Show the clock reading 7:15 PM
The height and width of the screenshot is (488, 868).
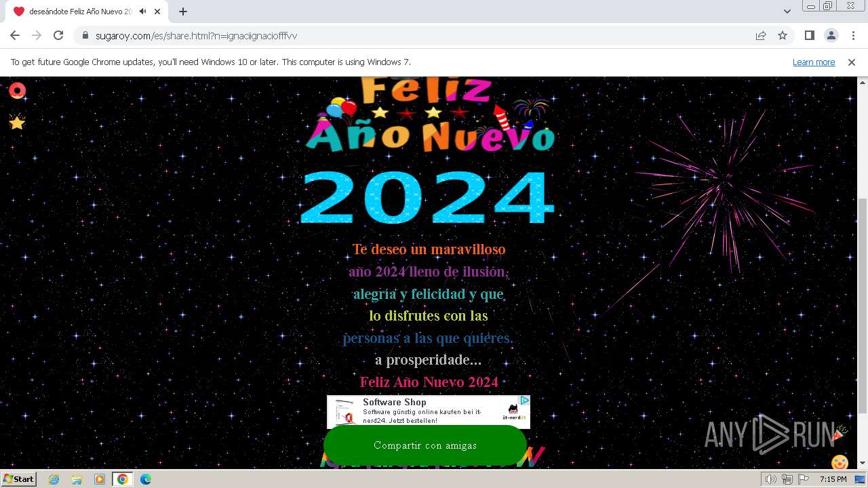pos(833,479)
